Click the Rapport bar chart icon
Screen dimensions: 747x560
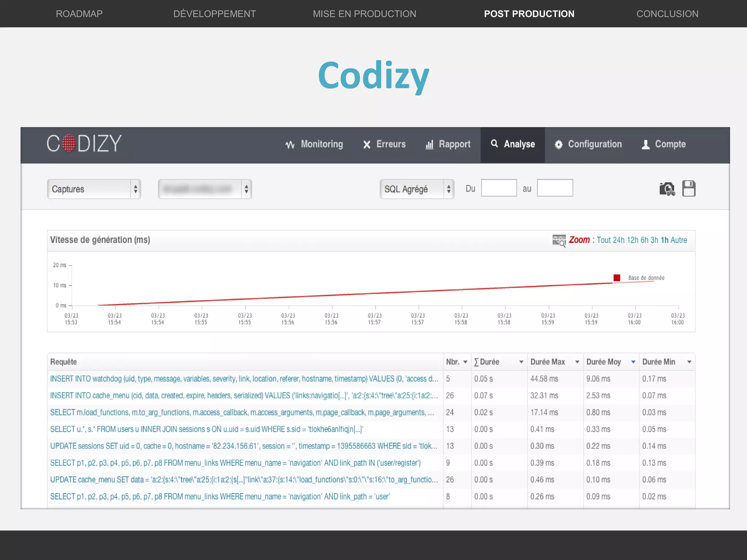pyautogui.click(x=430, y=145)
